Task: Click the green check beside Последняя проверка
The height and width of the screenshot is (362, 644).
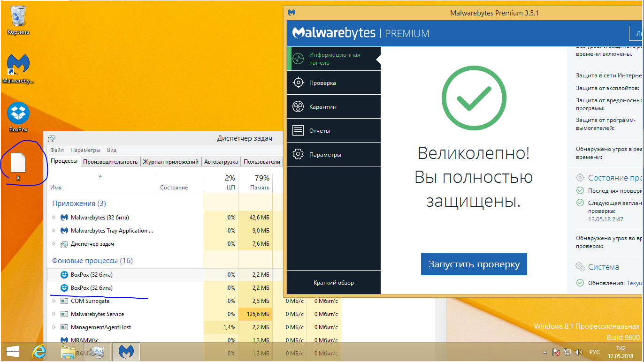Action: tap(580, 190)
